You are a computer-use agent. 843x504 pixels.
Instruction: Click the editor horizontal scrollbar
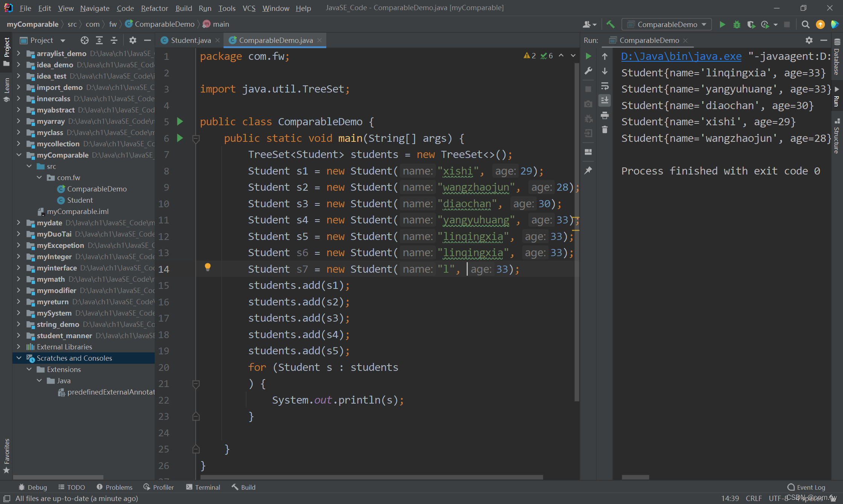tap(371, 477)
